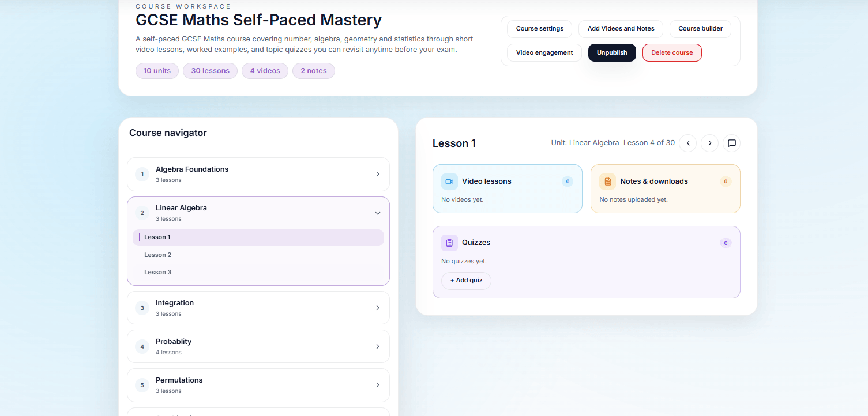Go to the next lesson arrow
This screenshot has height=416, width=868.
click(x=709, y=143)
